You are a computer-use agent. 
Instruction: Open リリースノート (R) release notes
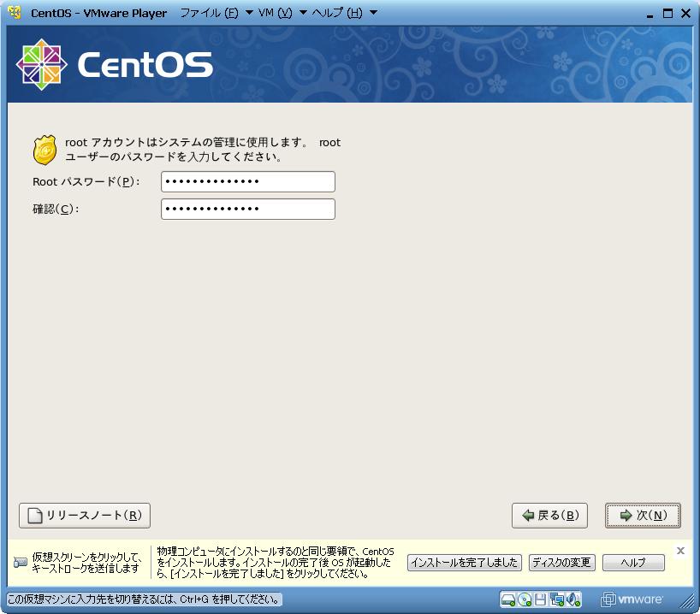[x=85, y=516]
